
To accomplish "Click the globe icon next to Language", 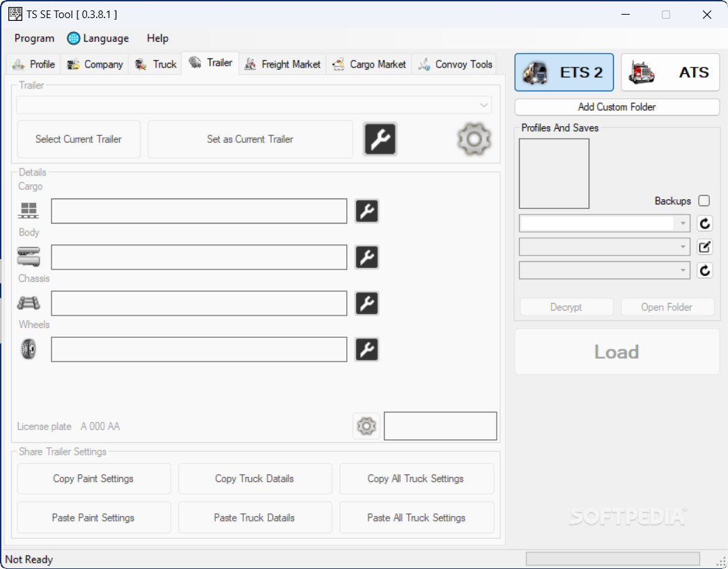I will pos(73,38).
